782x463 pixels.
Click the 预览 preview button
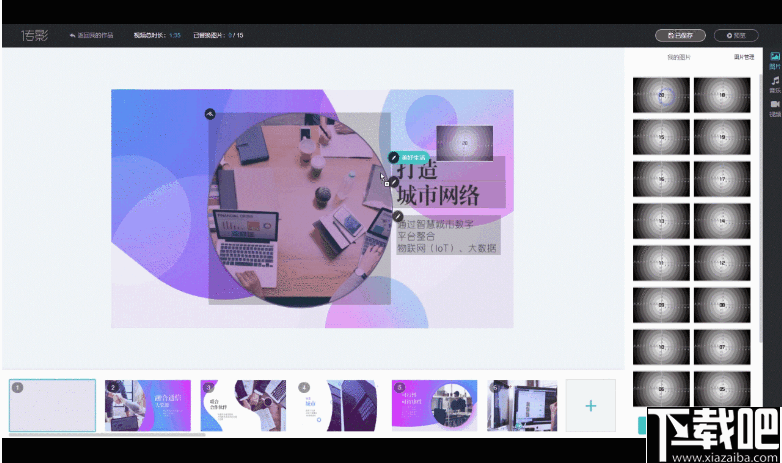pos(736,35)
